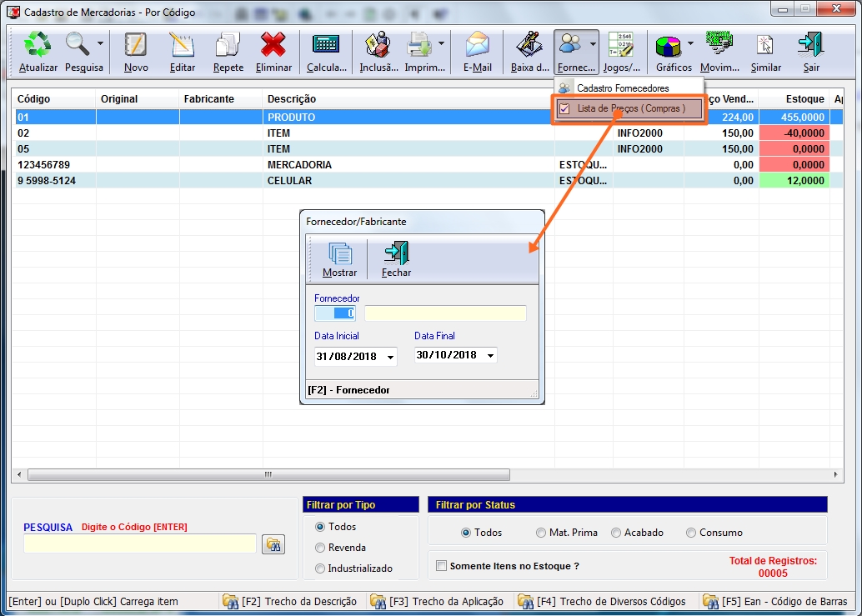
Task: Create a new item with Novo
Action: pos(136,46)
